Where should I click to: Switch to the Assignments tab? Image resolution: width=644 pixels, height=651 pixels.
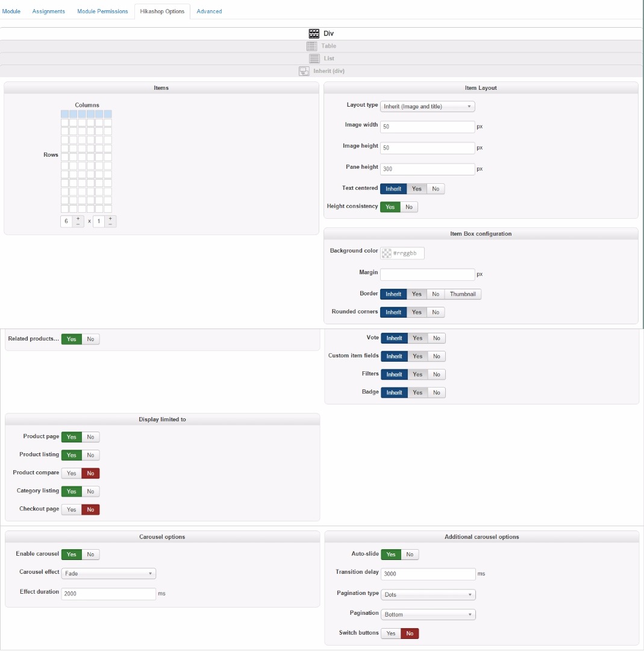(49, 11)
